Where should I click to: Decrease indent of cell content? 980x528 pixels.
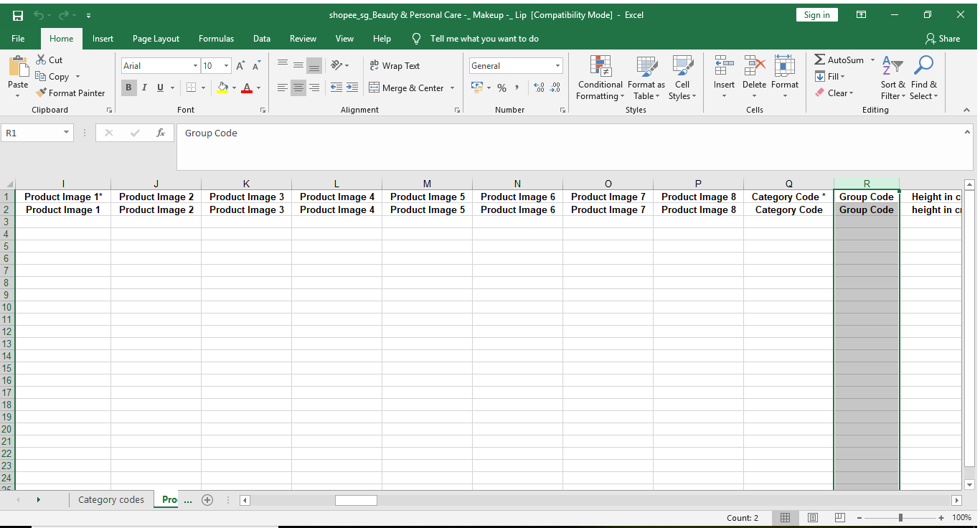click(336, 88)
